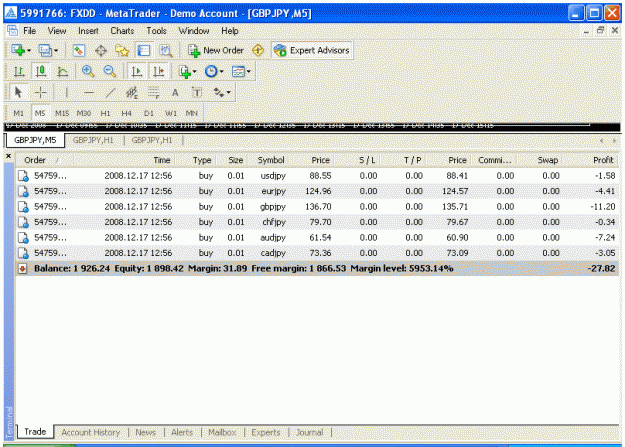
Task: Select Candlesticks chart display icon
Action: [41, 72]
